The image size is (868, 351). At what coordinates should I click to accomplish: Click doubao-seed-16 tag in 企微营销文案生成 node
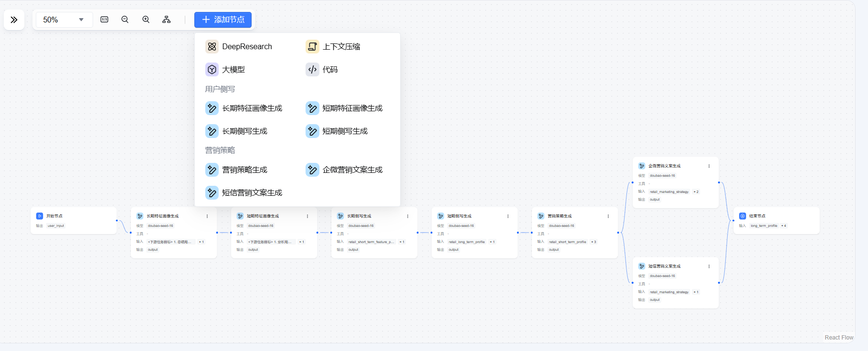click(x=662, y=176)
